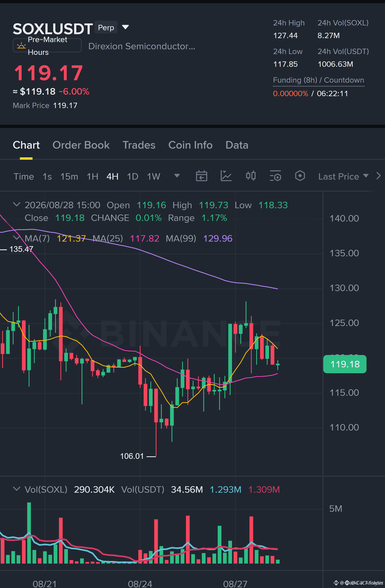Click the Time interval button

coord(24,177)
